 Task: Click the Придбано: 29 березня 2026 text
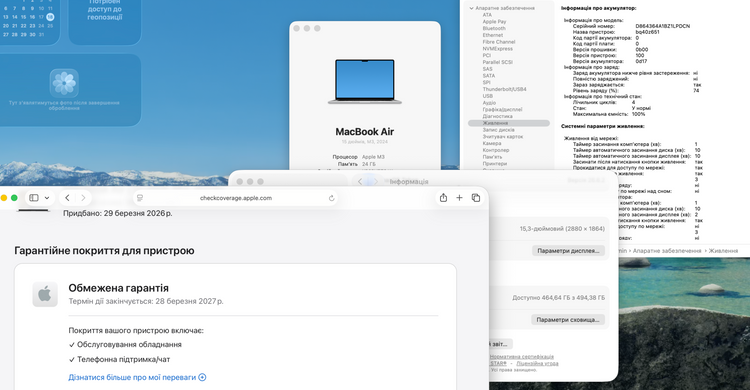click(x=118, y=213)
